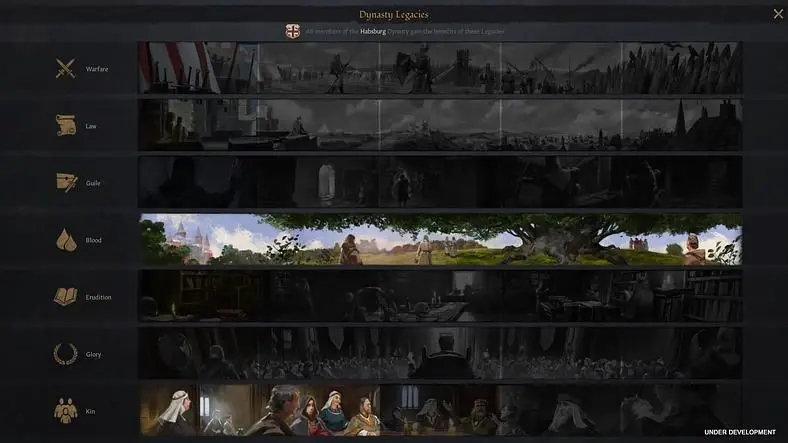Select the scroll icon for Law legacy
This screenshot has height=443, width=788.
click(x=66, y=126)
